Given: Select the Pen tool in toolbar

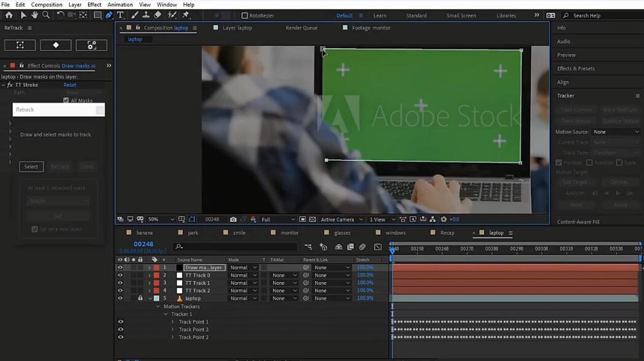Looking at the screenshot, I should tap(109, 15).
